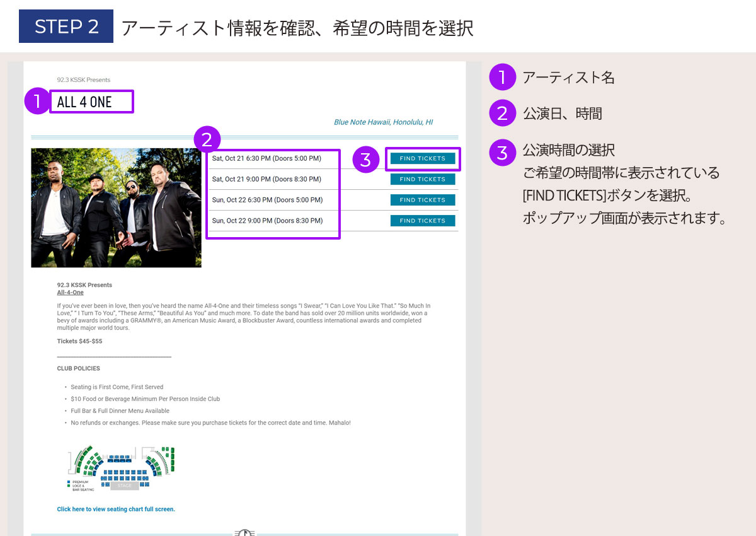Click the number 1 circle next to アーティスト名
756x536 pixels.
pos(502,78)
